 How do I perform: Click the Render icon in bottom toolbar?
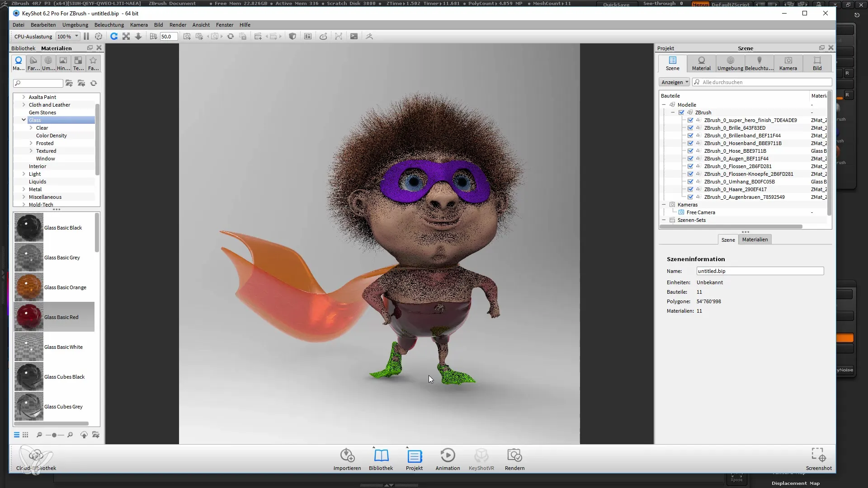coord(514,455)
